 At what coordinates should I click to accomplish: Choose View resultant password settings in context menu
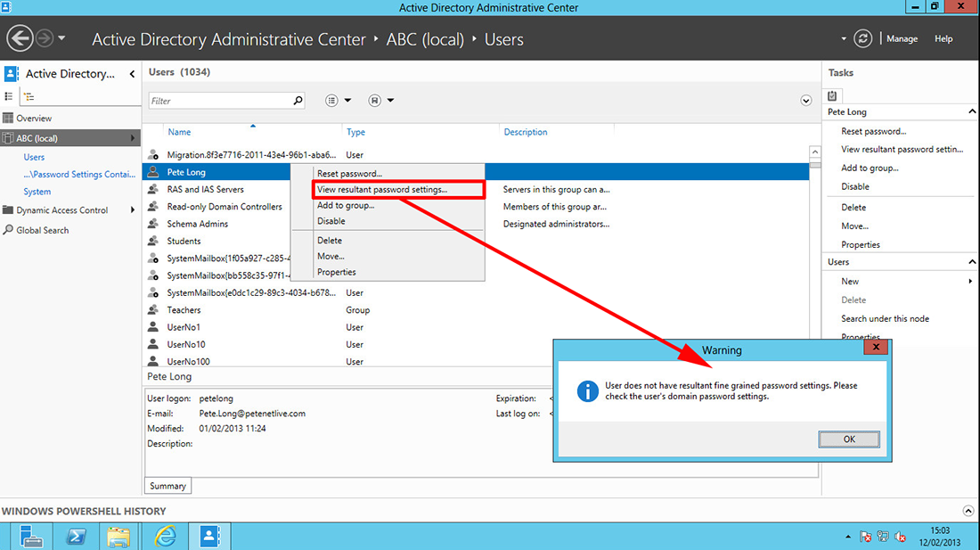coord(398,189)
